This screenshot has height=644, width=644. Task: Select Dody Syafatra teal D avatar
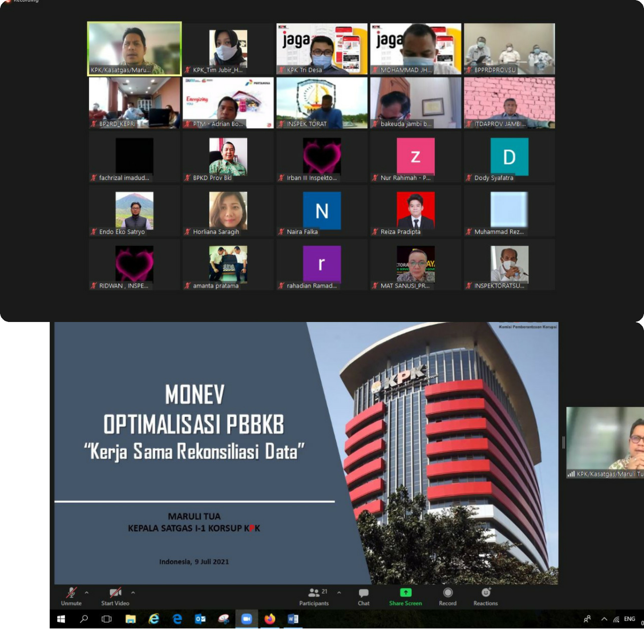(509, 157)
